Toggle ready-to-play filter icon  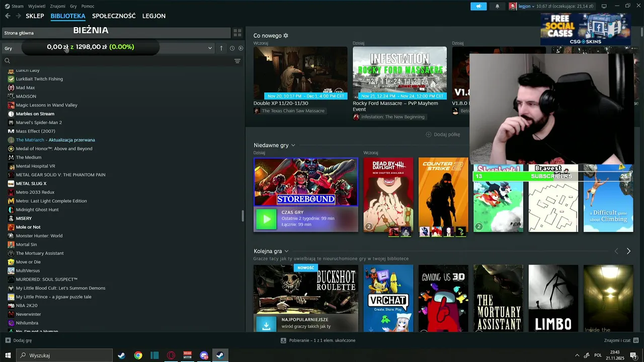(240, 48)
